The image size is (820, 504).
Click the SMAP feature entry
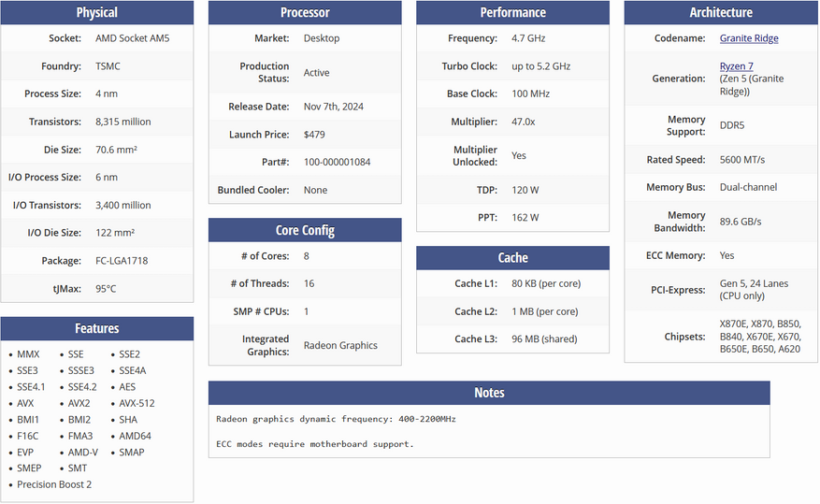point(131,453)
